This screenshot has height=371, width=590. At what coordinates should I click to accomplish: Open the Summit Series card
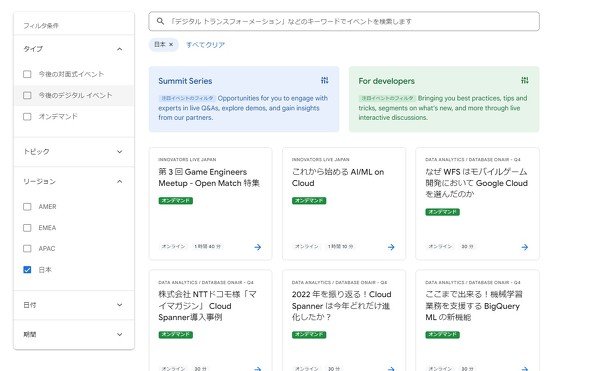[244, 99]
